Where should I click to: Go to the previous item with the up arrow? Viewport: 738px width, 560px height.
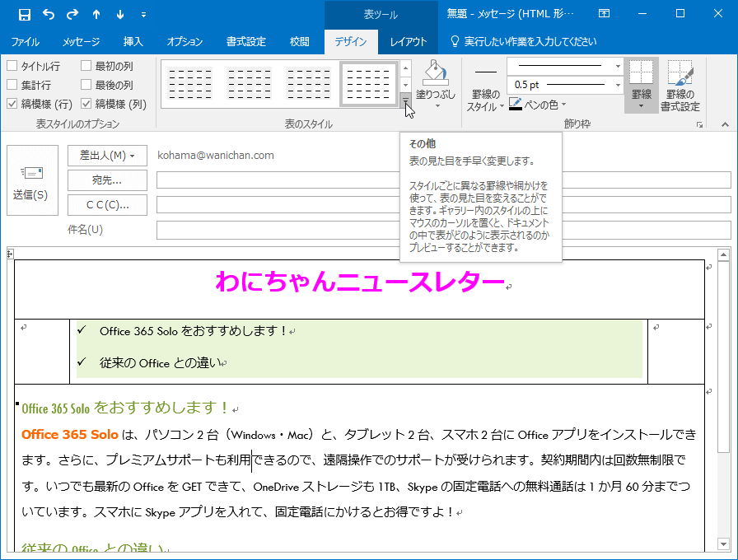point(96,15)
